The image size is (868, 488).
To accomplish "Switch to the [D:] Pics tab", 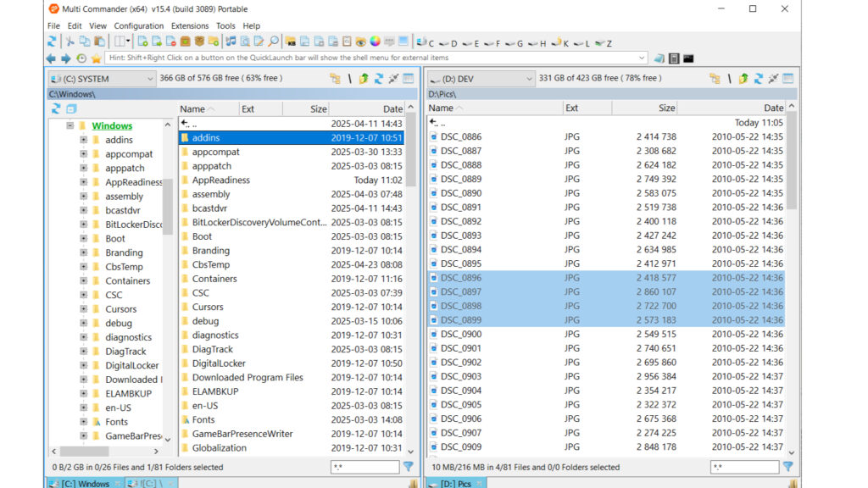I will coord(456,483).
